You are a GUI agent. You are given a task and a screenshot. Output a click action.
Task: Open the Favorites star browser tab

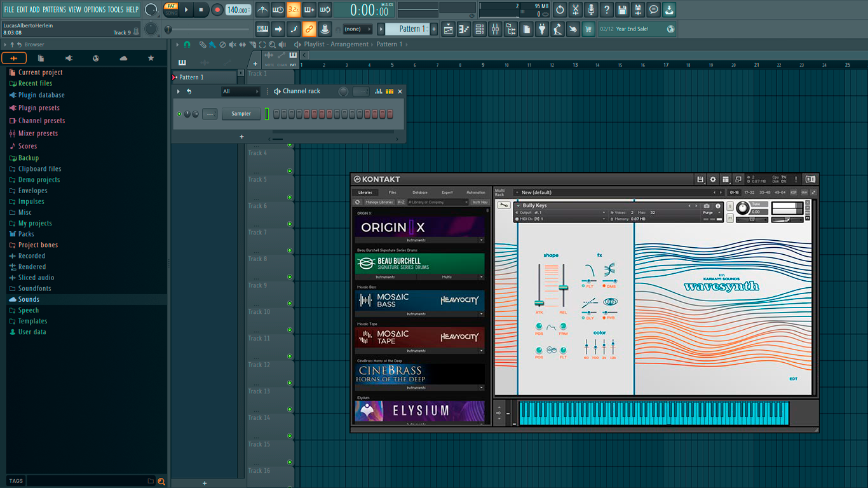[x=151, y=58]
